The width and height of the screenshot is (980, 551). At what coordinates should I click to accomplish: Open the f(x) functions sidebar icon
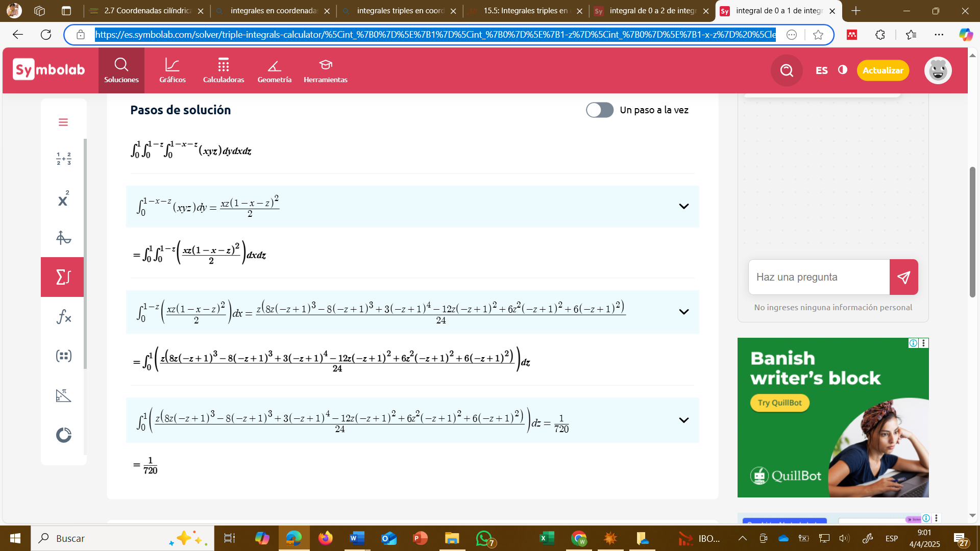click(x=63, y=317)
